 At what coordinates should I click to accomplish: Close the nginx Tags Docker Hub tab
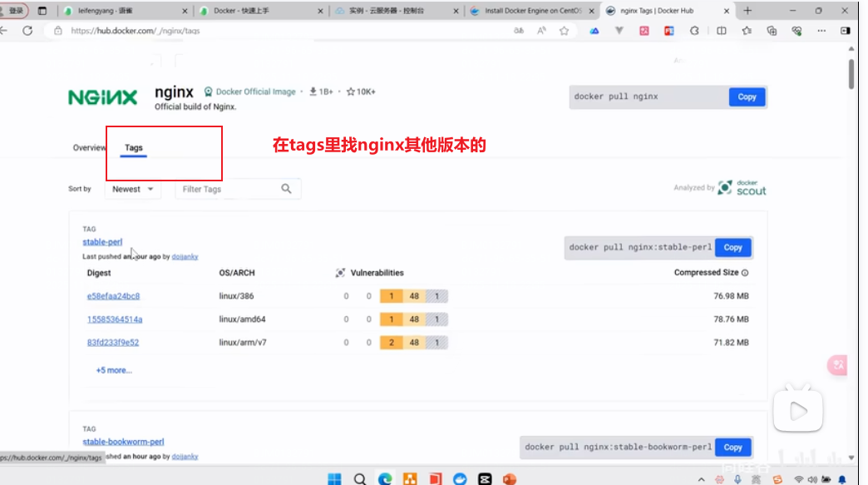727,11
